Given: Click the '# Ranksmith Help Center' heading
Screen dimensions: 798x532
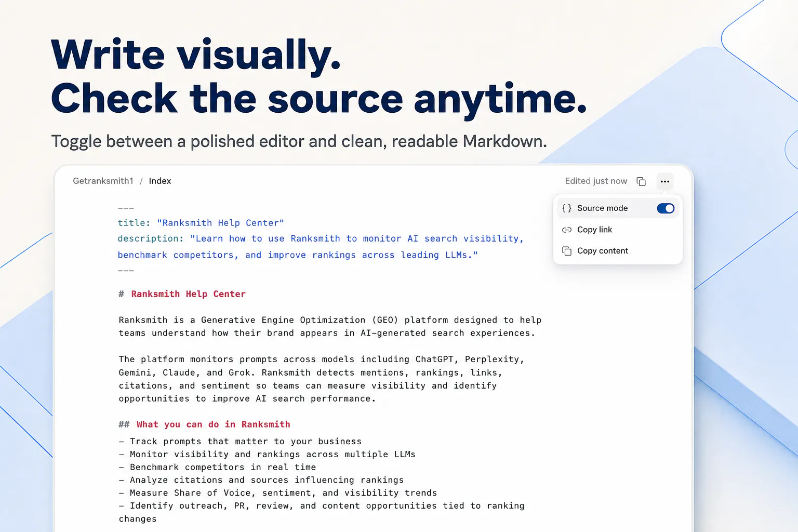Looking at the screenshot, I should pos(182,294).
